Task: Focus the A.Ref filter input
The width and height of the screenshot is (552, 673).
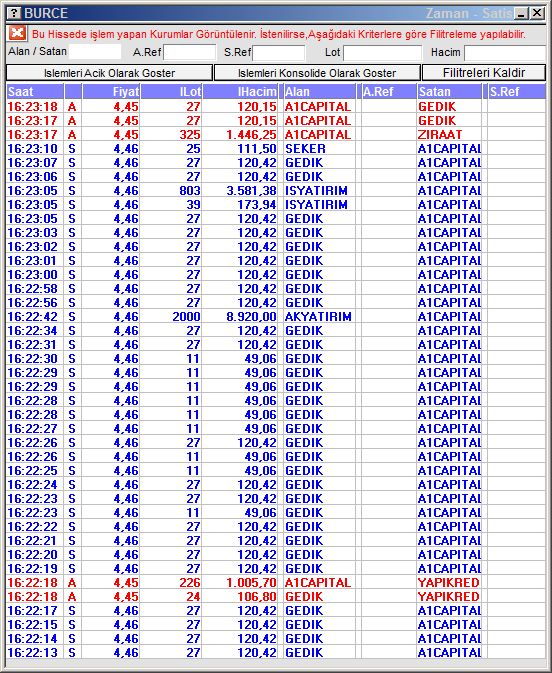Action: pos(189,53)
